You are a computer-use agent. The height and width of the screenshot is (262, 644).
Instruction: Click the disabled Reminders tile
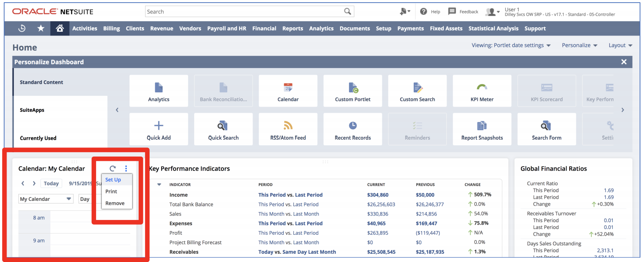417,129
